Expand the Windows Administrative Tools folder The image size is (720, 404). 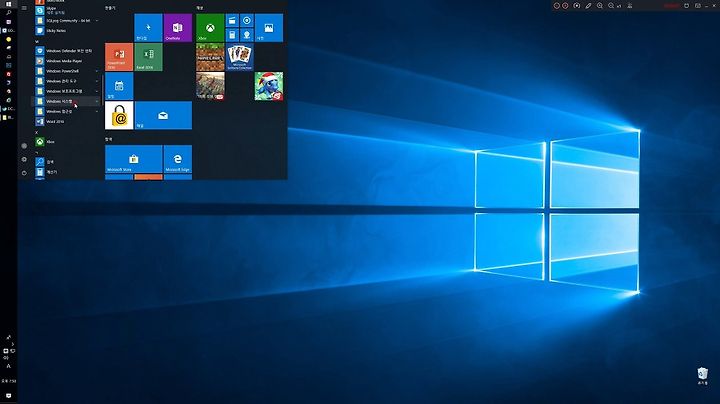[68, 81]
